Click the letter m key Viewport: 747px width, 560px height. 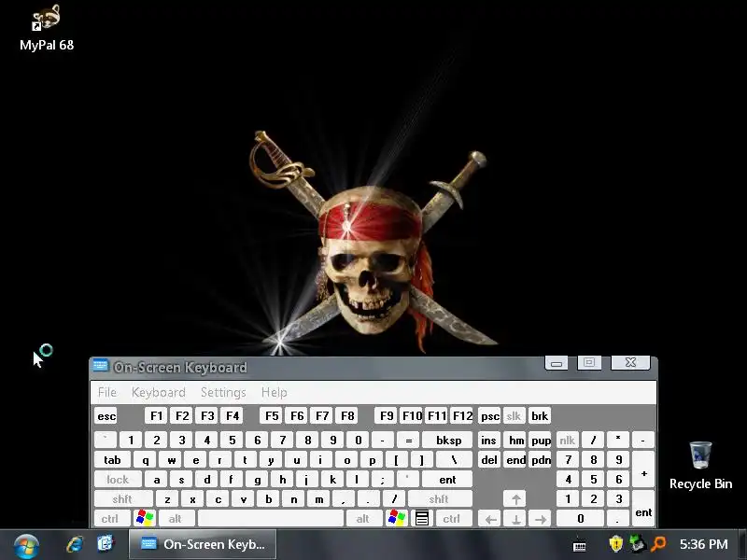click(x=318, y=498)
